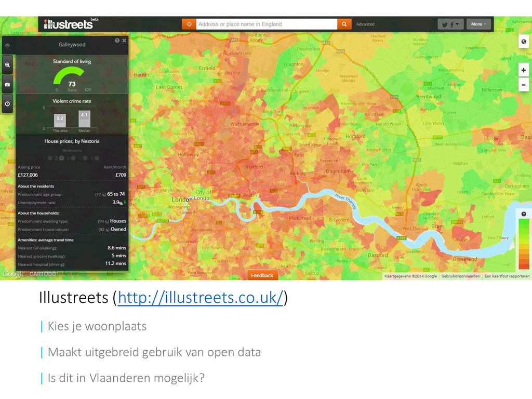This screenshot has width=532, height=399.
Task: Click the 'Enfield' map label
Action: pyautogui.click(x=207, y=68)
